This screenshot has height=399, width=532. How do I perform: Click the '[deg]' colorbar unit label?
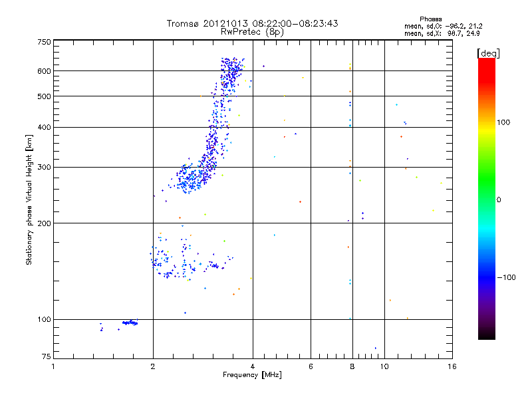(x=488, y=53)
